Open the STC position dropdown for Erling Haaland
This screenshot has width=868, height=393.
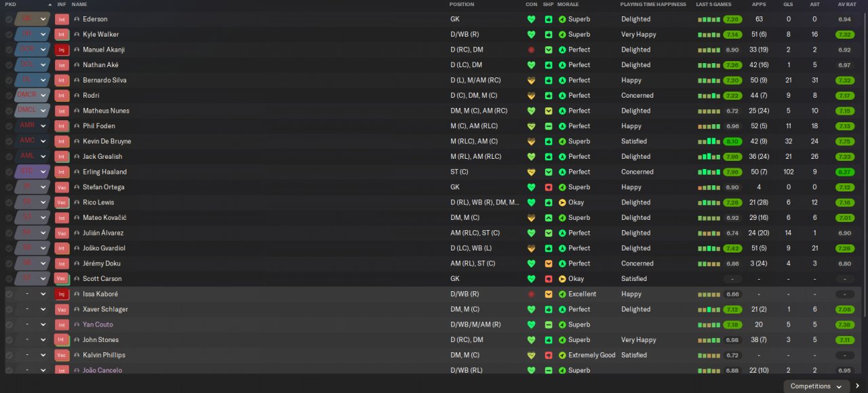click(33, 172)
